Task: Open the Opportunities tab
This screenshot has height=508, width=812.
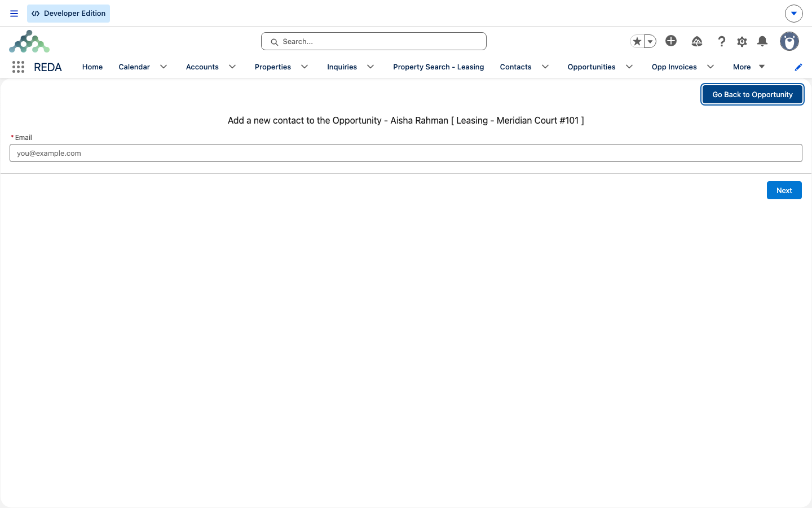Action: [x=592, y=67]
